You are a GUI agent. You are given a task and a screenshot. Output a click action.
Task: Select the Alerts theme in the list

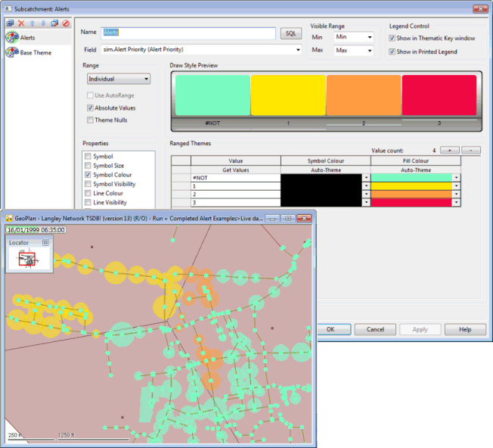click(x=26, y=37)
